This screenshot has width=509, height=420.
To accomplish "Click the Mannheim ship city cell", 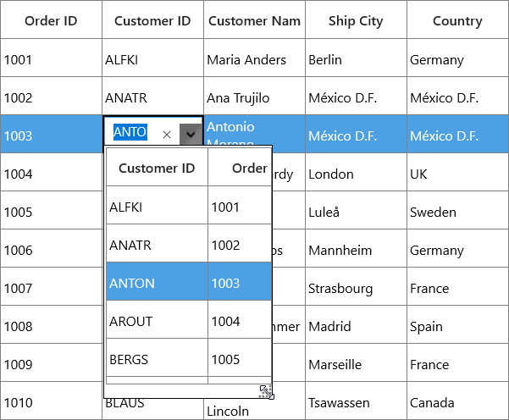I will (356, 250).
